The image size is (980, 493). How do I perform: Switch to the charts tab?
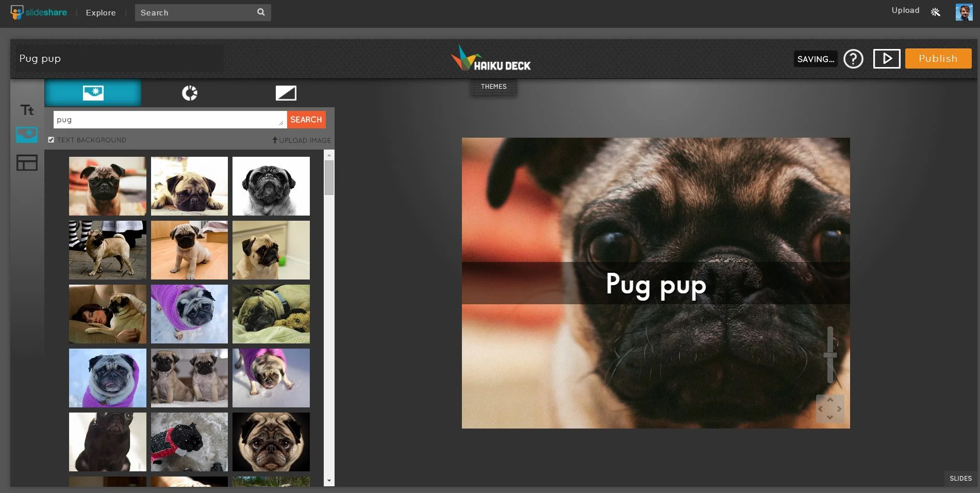click(190, 93)
